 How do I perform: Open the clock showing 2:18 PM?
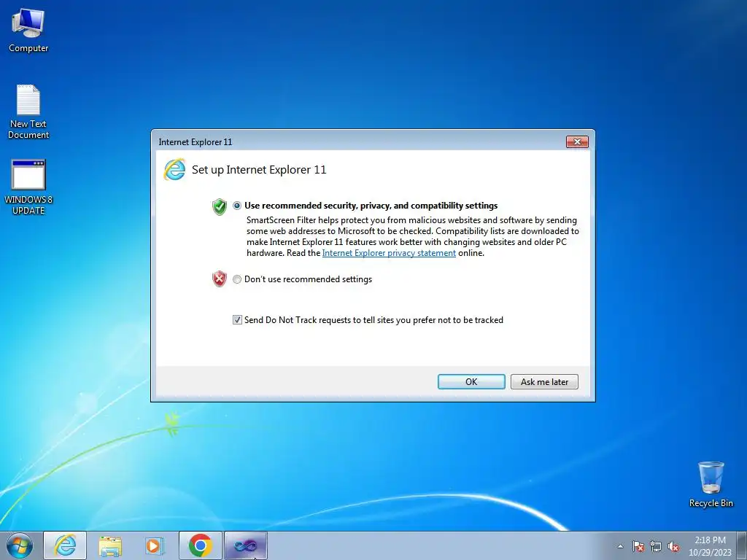[710, 546]
